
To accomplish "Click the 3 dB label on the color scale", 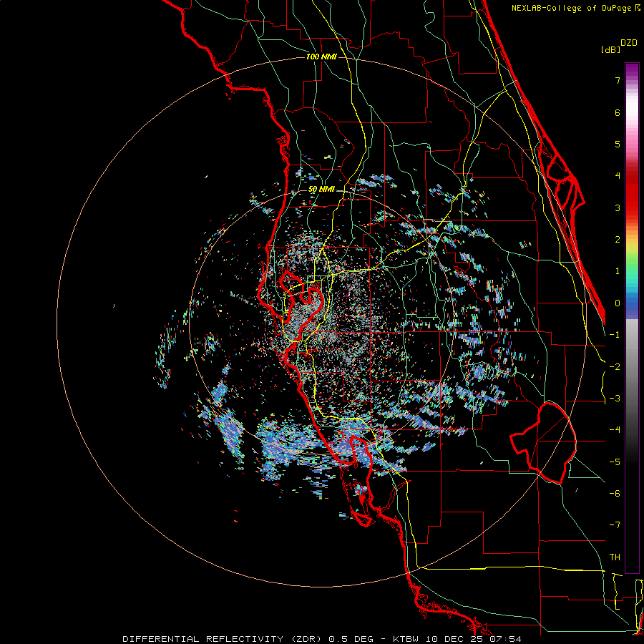I will click(x=618, y=208).
